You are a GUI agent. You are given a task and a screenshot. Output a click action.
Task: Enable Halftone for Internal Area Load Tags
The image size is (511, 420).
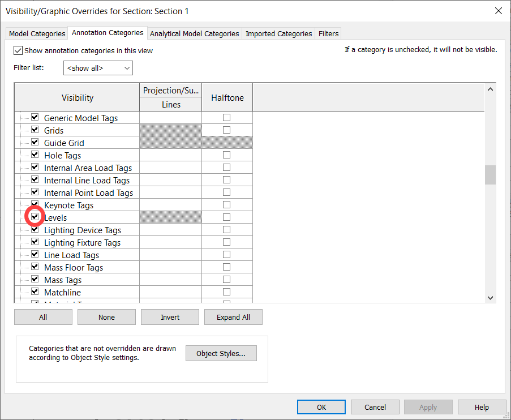226,168
